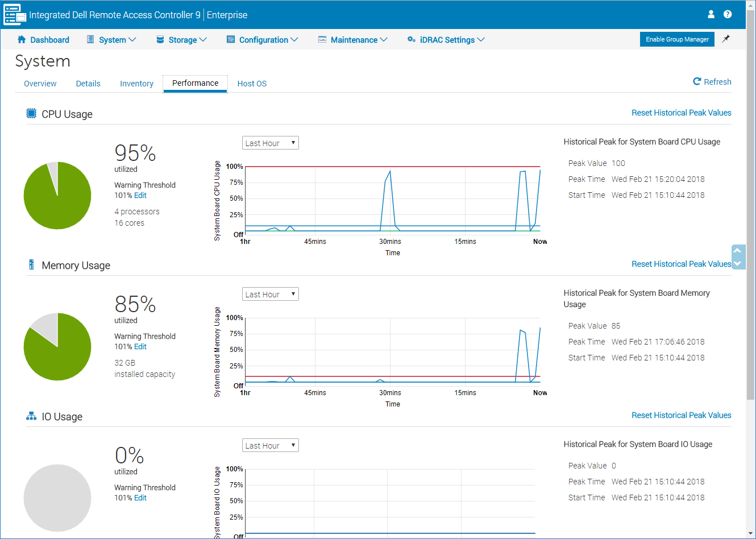Viewport: 756px width, 539px height.
Task: Select the Performance tab
Action: pyautogui.click(x=196, y=83)
